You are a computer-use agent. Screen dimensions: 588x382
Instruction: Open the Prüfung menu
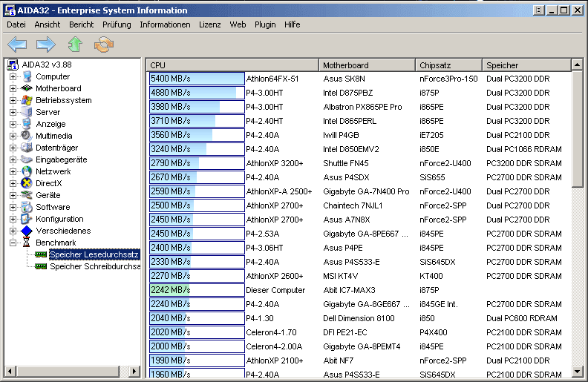[117, 24]
